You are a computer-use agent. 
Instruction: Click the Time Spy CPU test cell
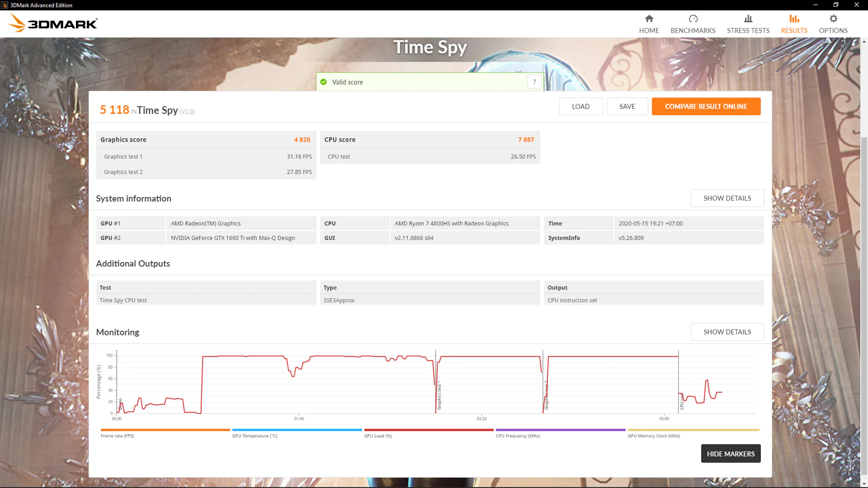(x=206, y=300)
